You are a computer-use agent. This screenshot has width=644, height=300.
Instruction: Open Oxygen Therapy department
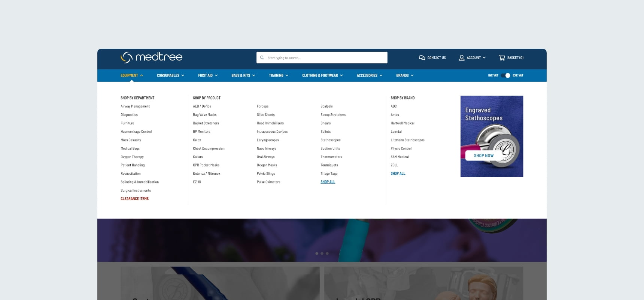[x=132, y=157]
